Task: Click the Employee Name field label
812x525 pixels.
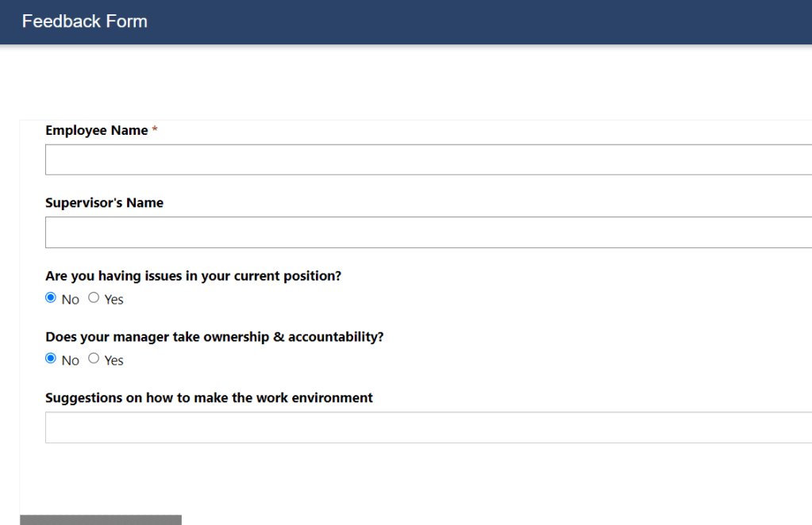Action: (97, 130)
